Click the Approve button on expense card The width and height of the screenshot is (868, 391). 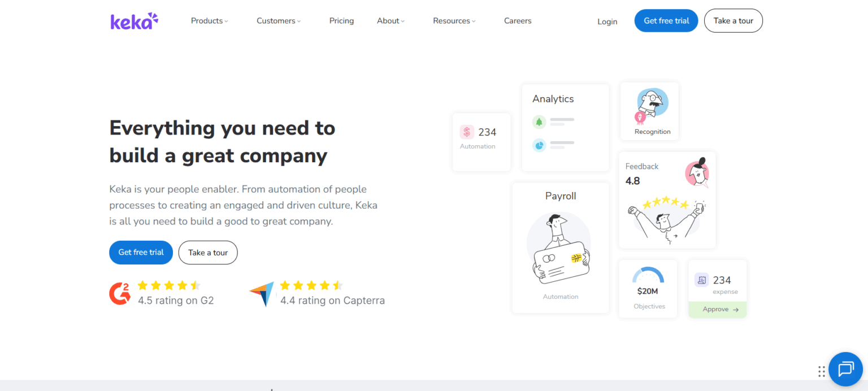click(x=718, y=310)
